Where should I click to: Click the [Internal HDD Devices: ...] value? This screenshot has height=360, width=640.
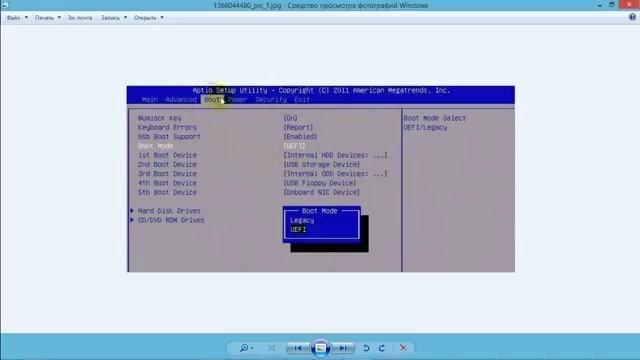tap(336, 156)
